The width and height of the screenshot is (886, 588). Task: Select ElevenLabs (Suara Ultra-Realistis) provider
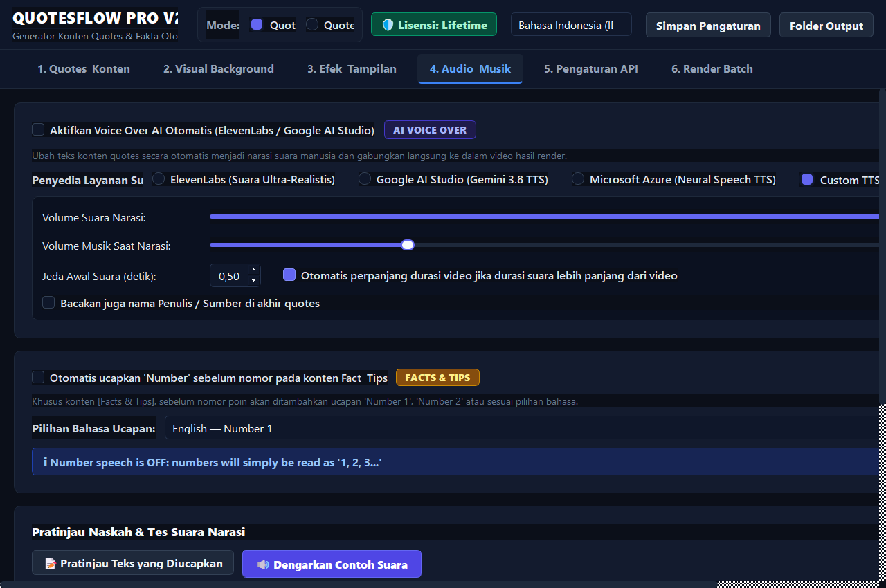(159, 179)
